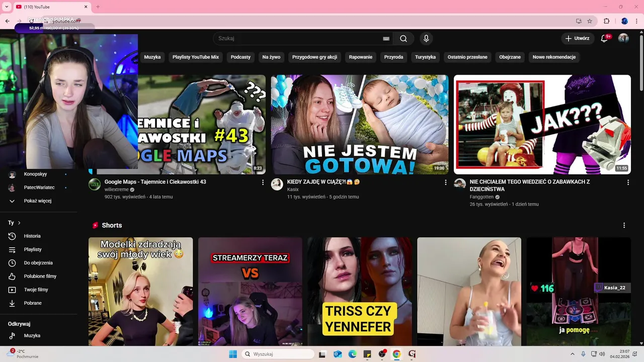Click the Kasix channel name
This screenshot has width=644, height=362.
tap(293, 190)
